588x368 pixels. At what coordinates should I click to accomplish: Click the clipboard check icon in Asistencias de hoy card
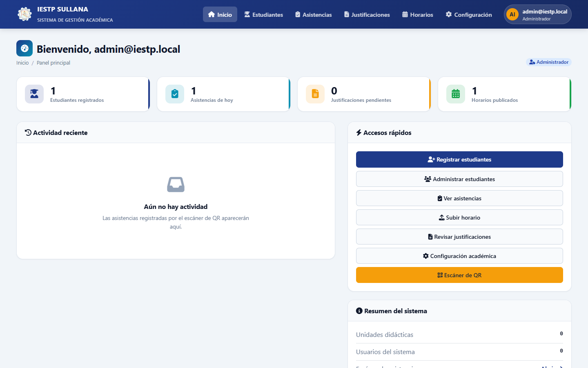pyautogui.click(x=175, y=94)
